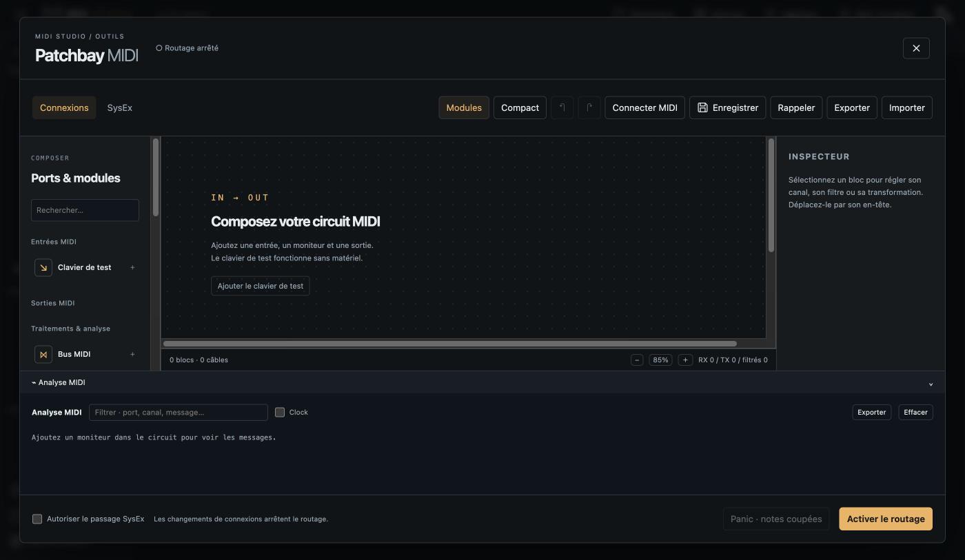965x560 pixels.
Task: Click Exporter in the top toolbar
Action: (852, 107)
